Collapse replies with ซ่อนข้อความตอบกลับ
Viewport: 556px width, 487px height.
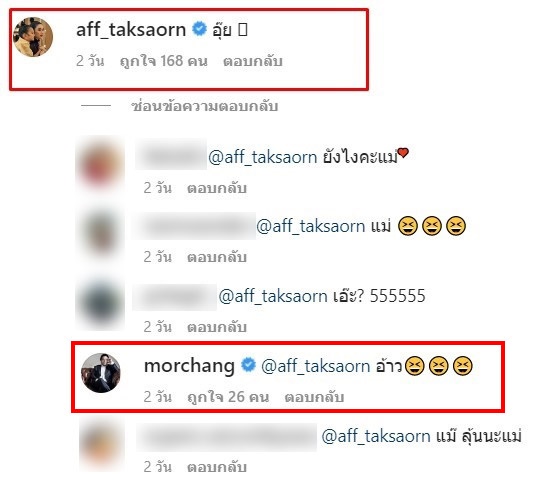[205, 106]
